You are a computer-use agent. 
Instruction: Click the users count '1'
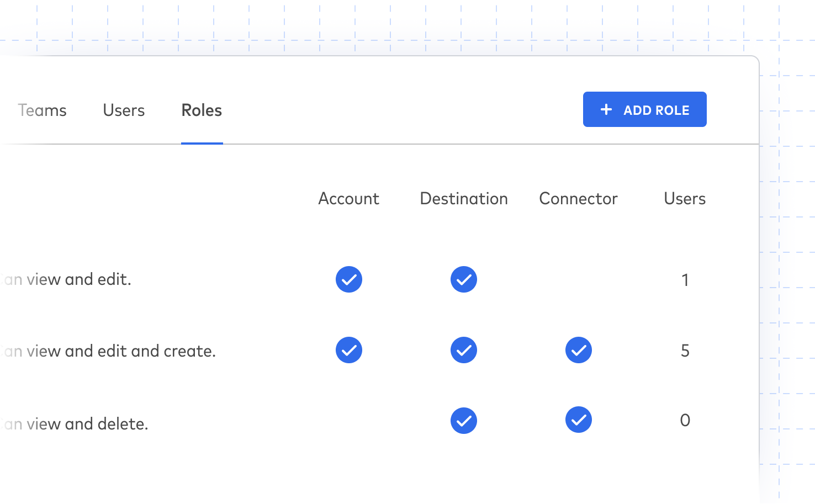(685, 280)
